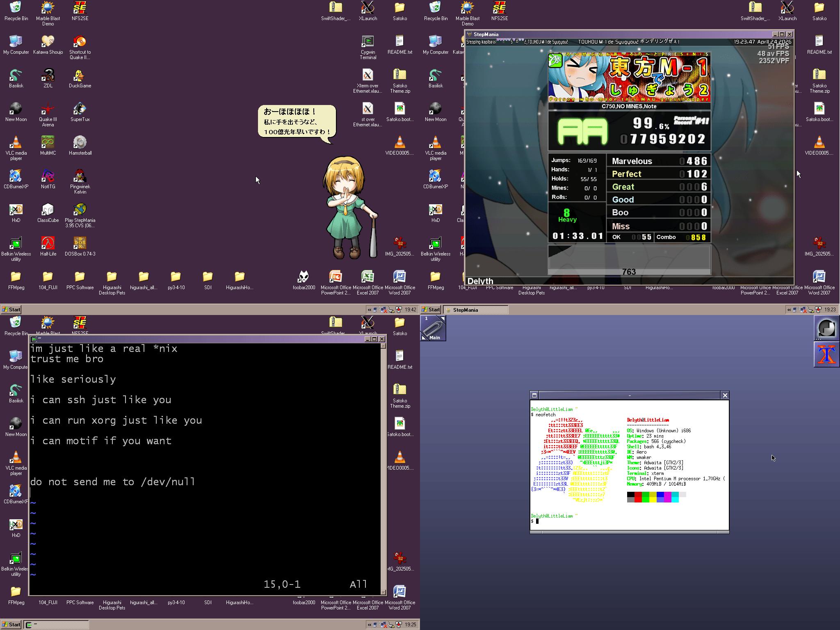Image resolution: width=840 pixels, height=630 pixels.
Task: Click the Window Maker clip labeled Main
Action: click(x=433, y=328)
